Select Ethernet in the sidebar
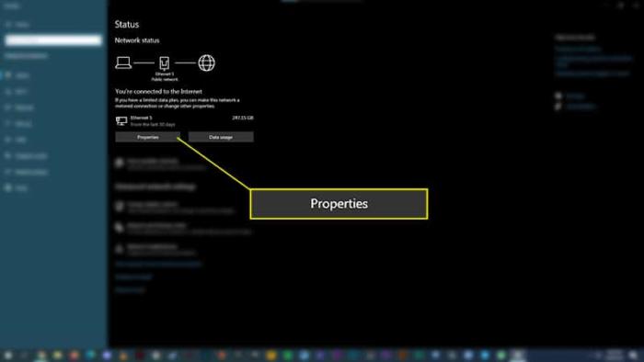Screen dimensions: 644x362 pyautogui.click(x=24, y=107)
